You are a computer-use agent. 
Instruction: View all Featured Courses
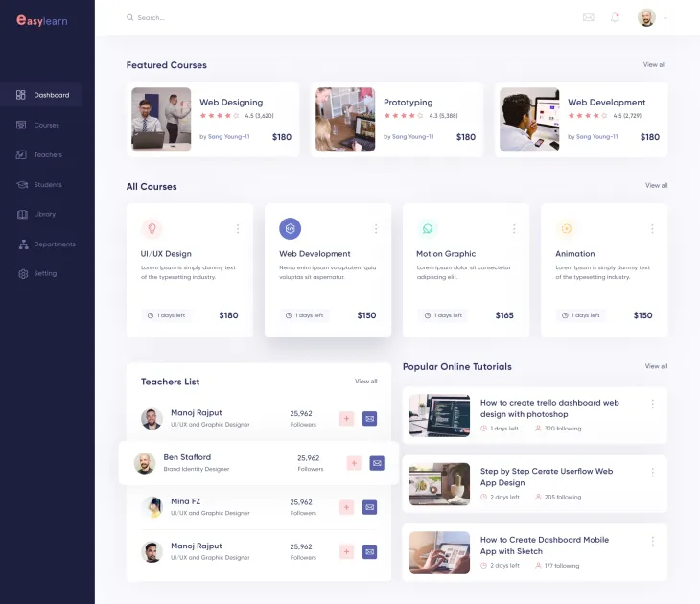click(x=654, y=65)
